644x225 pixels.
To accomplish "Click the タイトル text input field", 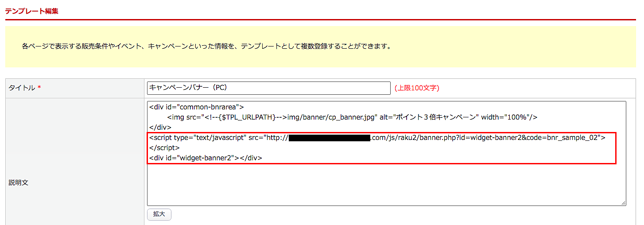I will click(268, 88).
